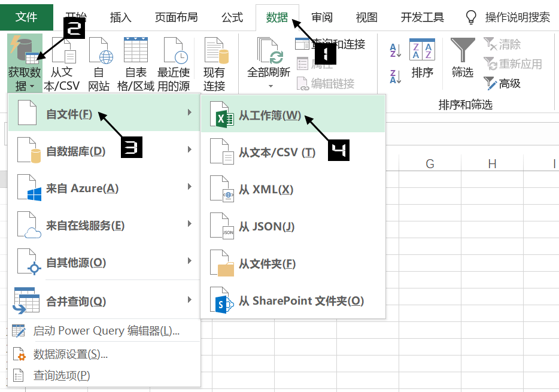Click the XML file icon
559x392 pixels.
point(222,189)
